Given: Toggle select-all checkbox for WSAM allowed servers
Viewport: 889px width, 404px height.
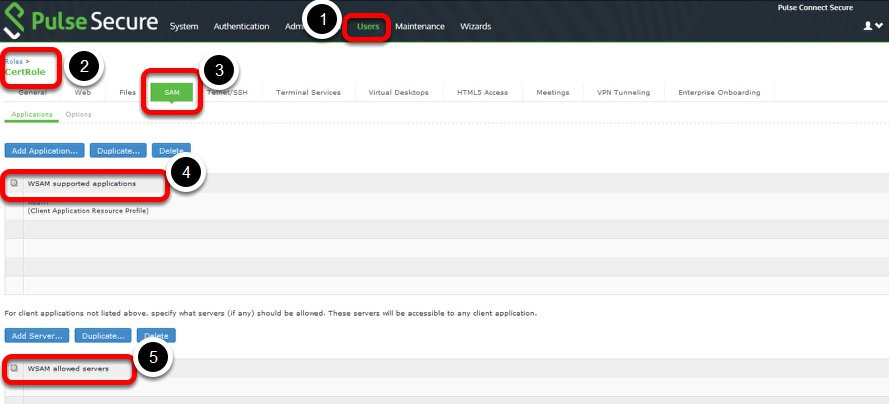Looking at the screenshot, I should pyautogui.click(x=14, y=369).
